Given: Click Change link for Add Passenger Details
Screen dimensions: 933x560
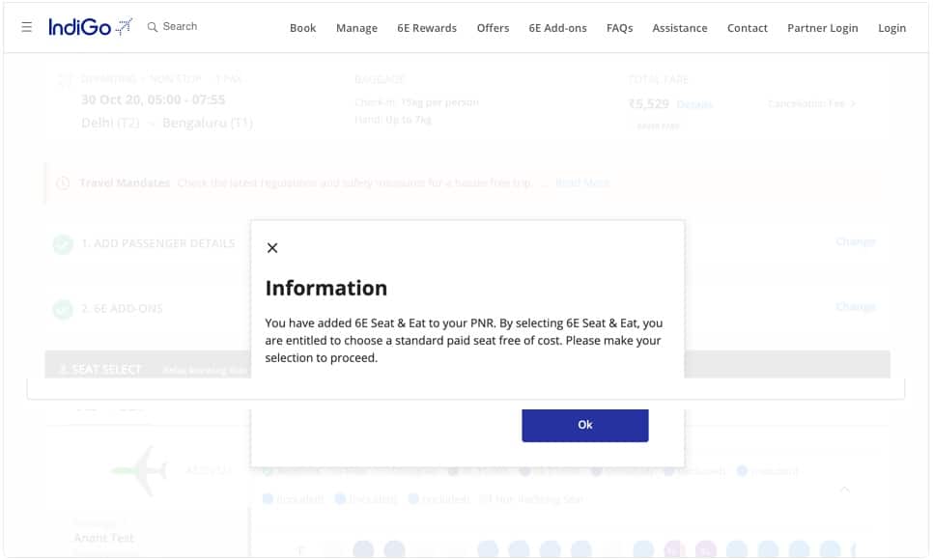Looking at the screenshot, I should (855, 241).
